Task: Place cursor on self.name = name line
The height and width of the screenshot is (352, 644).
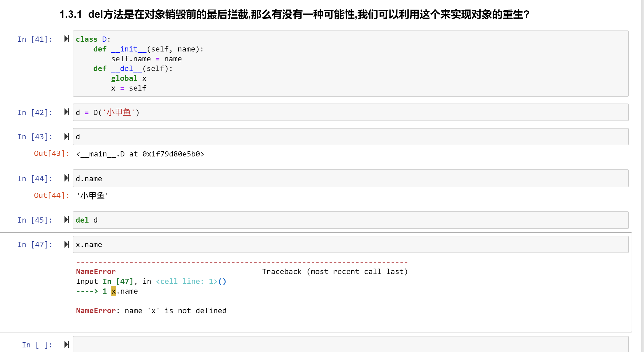Action: click(x=146, y=59)
